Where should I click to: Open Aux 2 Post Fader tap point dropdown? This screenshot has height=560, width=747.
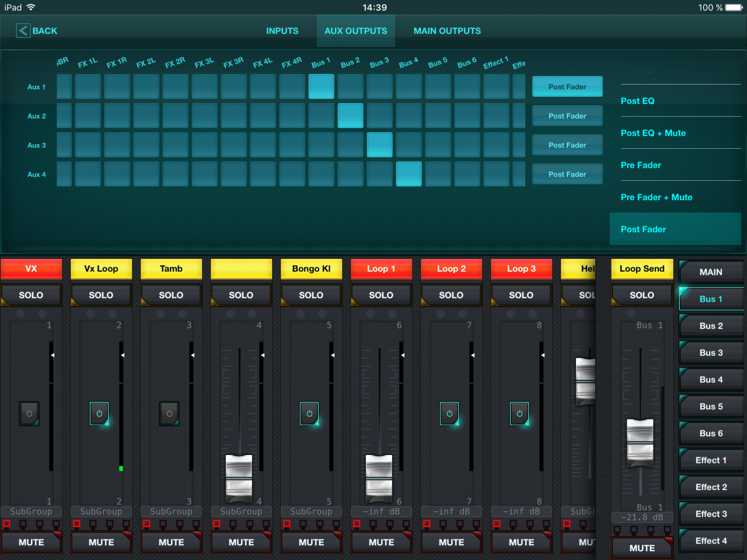(567, 116)
